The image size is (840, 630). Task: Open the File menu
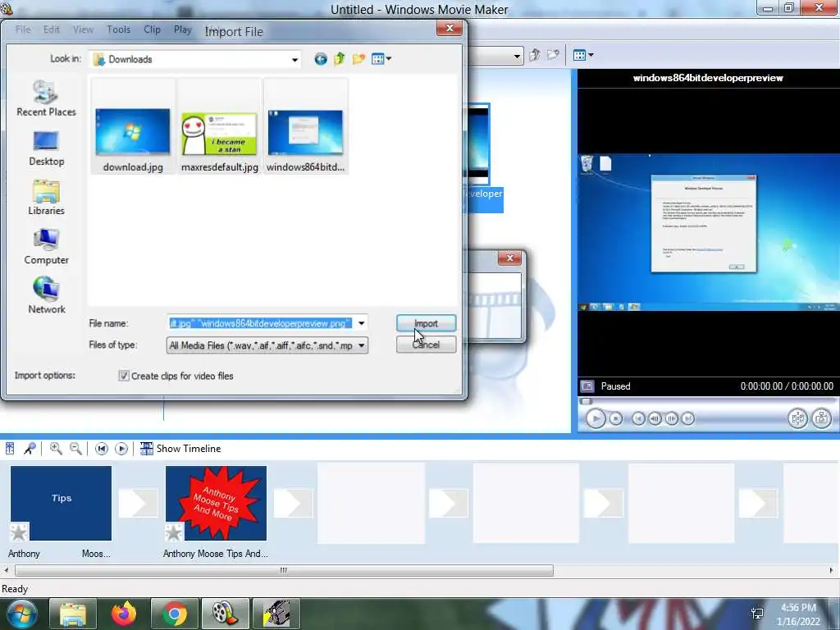(23, 30)
